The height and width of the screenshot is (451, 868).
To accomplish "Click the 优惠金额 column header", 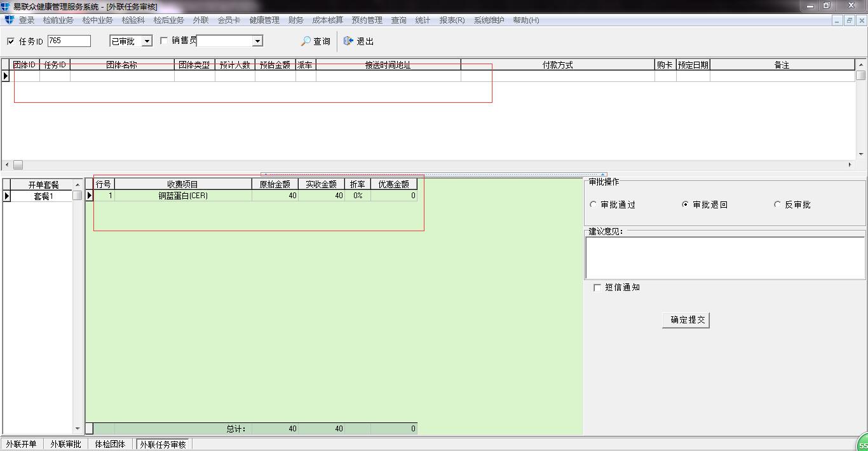I will coord(394,184).
